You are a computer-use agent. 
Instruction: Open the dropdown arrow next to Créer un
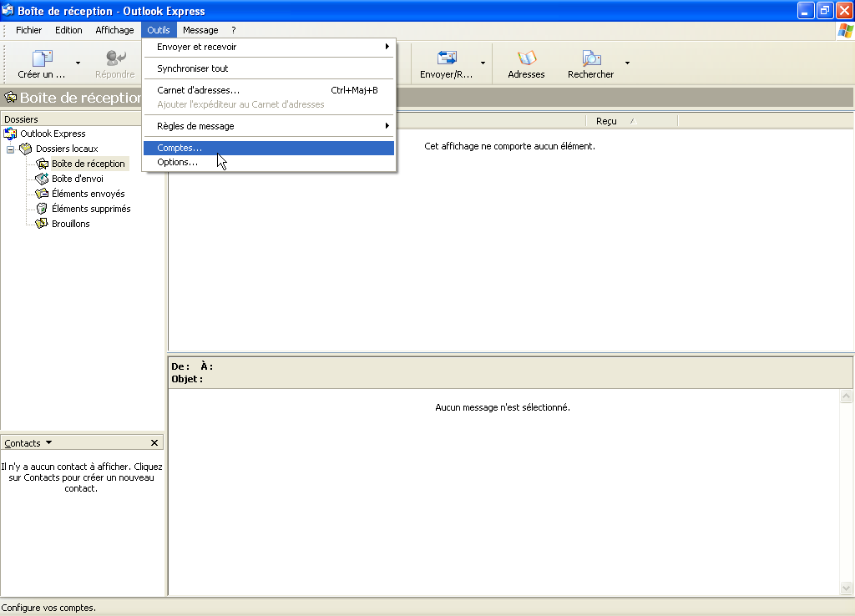78,63
